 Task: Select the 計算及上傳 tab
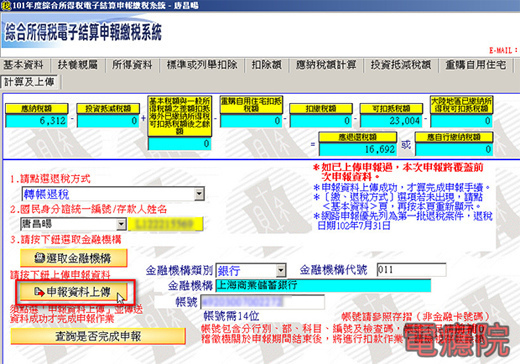[29, 82]
